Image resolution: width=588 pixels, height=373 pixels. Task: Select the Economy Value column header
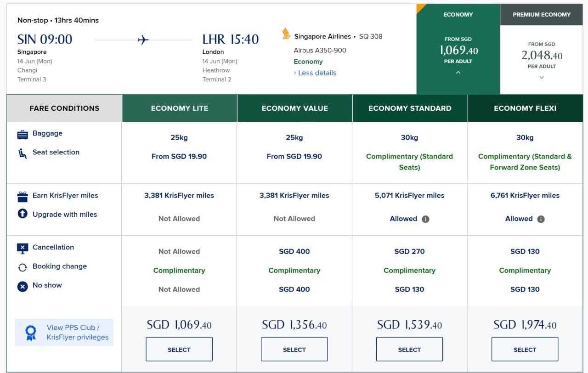click(x=295, y=108)
